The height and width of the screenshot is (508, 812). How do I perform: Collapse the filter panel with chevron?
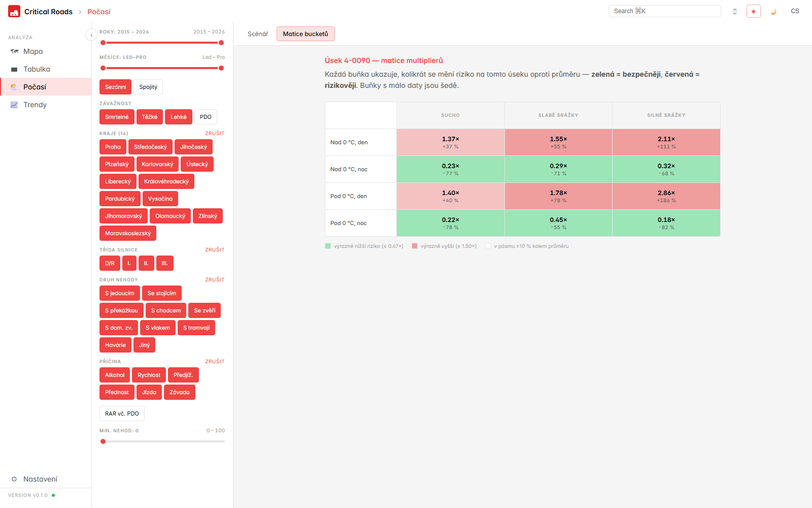pos(91,35)
